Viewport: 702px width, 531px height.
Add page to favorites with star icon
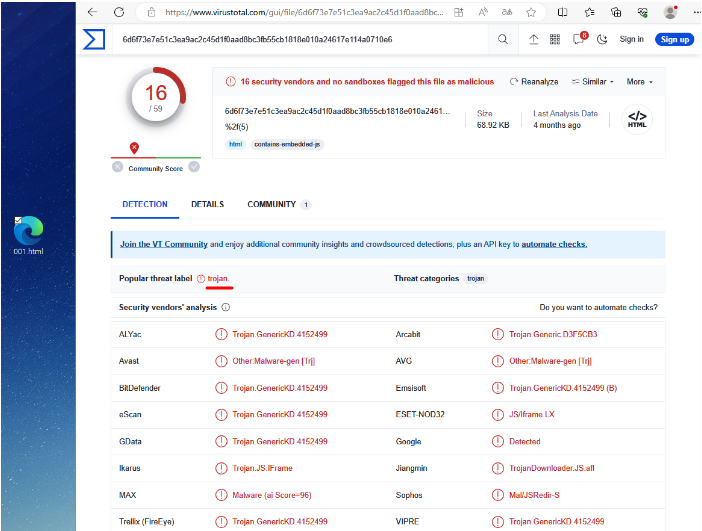(x=531, y=13)
